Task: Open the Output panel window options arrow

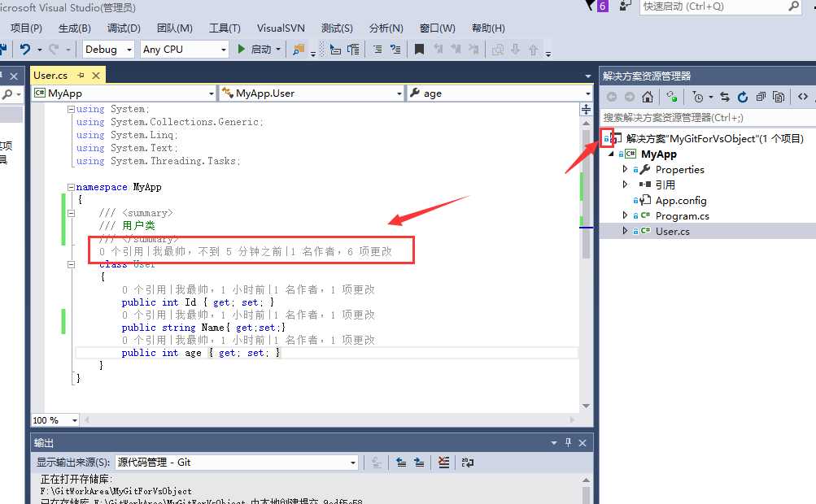Action: coord(554,442)
